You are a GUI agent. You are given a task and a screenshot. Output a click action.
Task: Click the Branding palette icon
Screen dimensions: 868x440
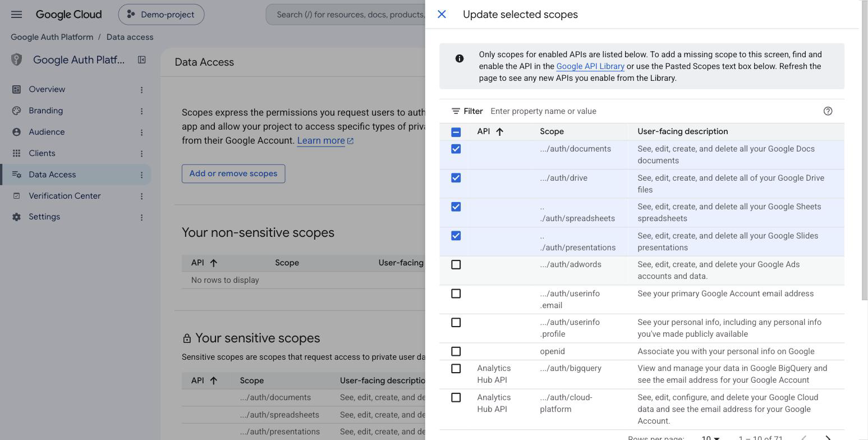click(x=17, y=111)
